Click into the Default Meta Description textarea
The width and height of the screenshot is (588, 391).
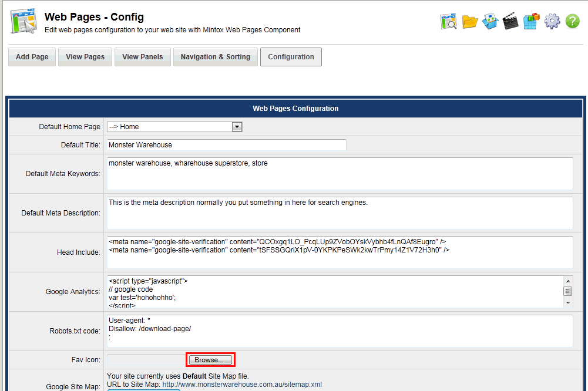pyautogui.click(x=340, y=213)
